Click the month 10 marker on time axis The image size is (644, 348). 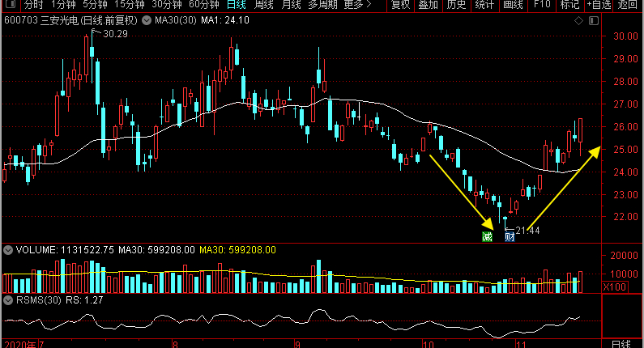tap(429, 344)
